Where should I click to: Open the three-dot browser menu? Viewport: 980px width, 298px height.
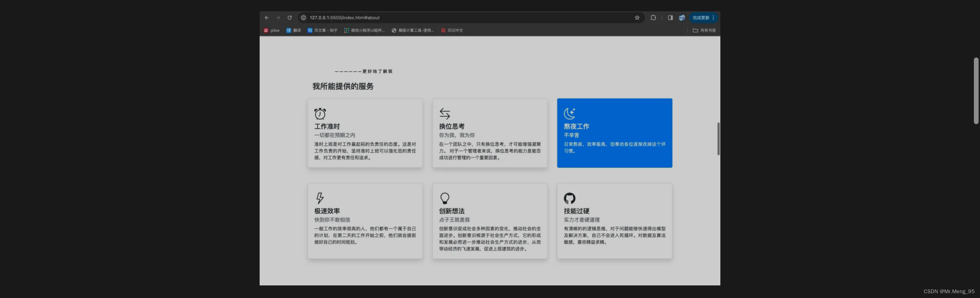[713, 18]
